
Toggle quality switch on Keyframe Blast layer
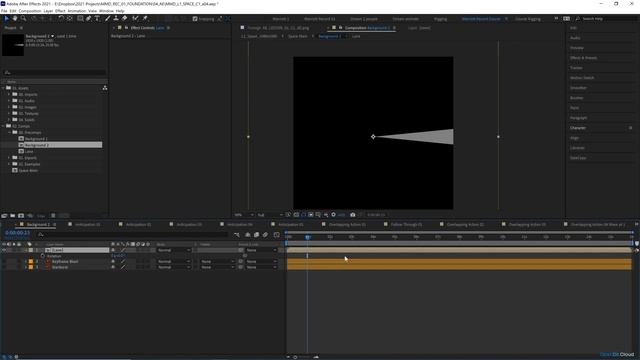[x=123, y=262]
